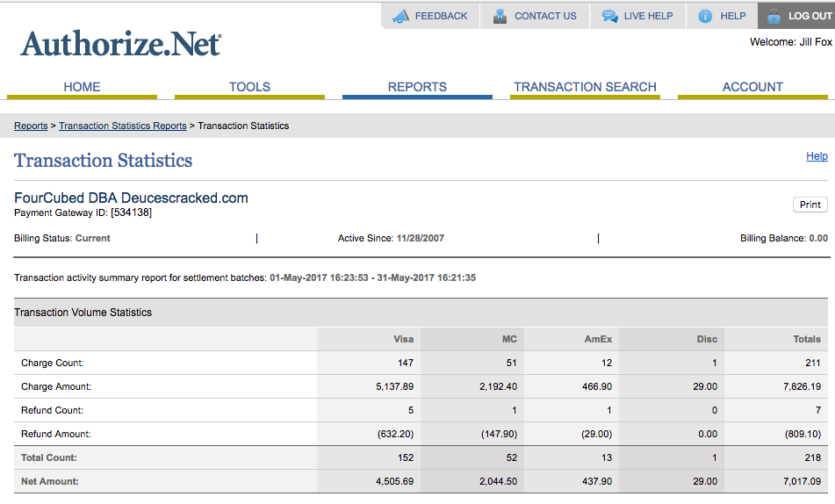Switch to the TOOLS tab
The height and width of the screenshot is (504, 835).
[x=249, y=87]
